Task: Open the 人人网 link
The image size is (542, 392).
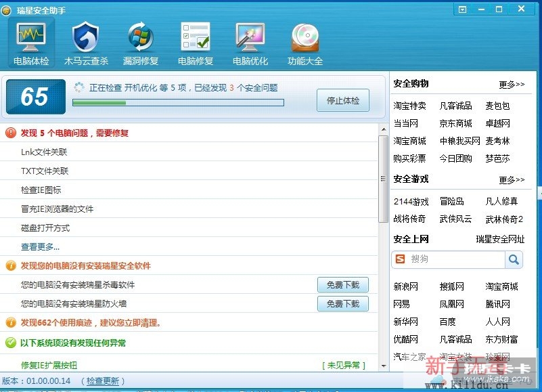Action: 497,322
